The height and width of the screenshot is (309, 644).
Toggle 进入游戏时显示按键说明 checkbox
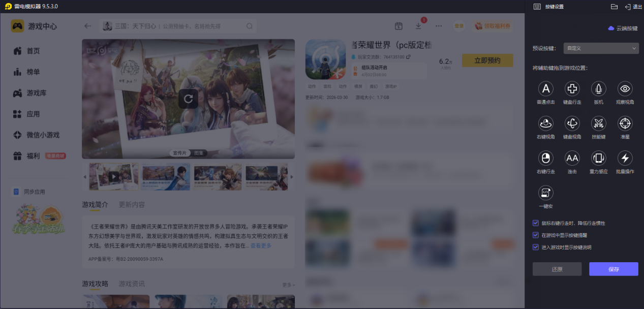coord(536,248)
